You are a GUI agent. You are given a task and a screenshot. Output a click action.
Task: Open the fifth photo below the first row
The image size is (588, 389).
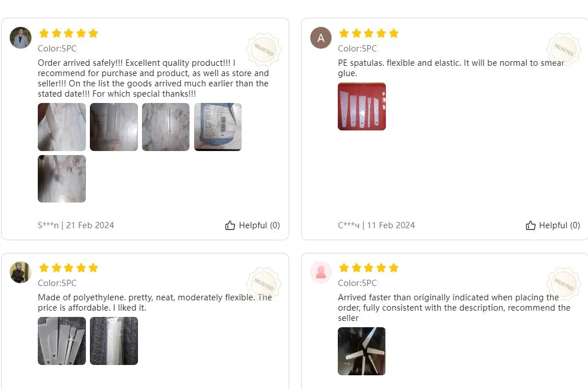pyautogui.click(x=62, y=178)
